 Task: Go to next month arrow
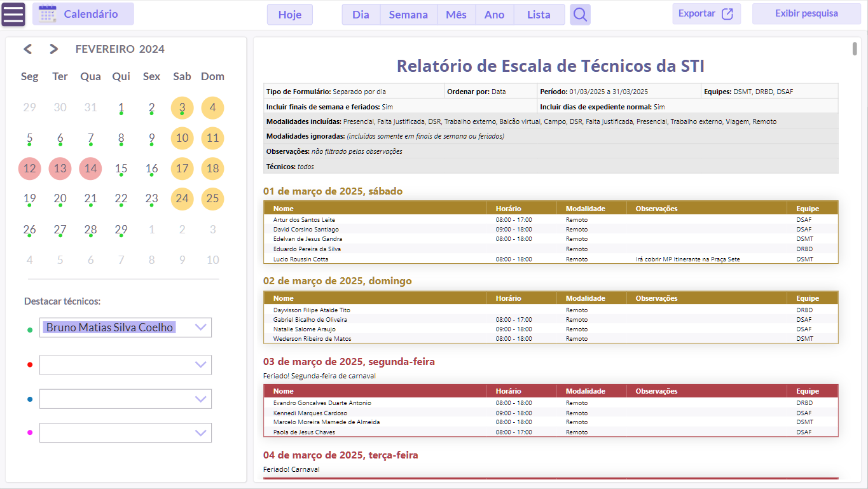[x=54, y=49]
